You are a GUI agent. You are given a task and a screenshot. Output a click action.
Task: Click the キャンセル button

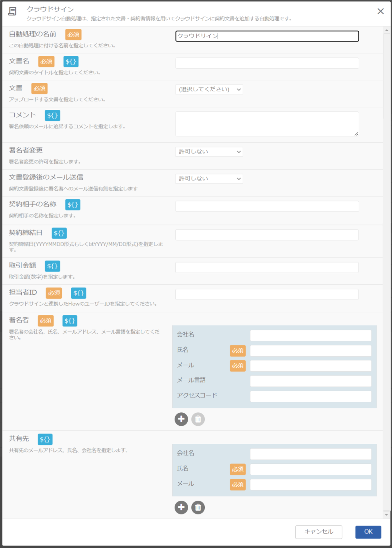pyautogui.click(x=319, y=532)
